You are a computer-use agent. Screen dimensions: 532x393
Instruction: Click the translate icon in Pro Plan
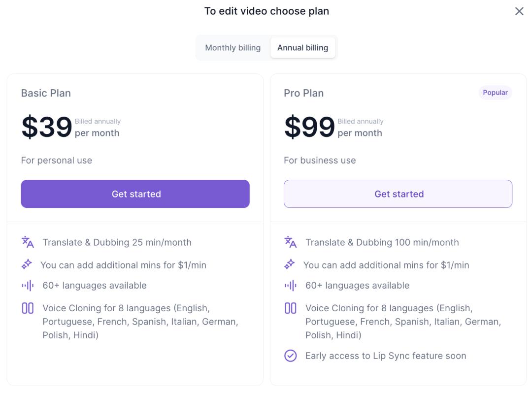click(291, 242)
